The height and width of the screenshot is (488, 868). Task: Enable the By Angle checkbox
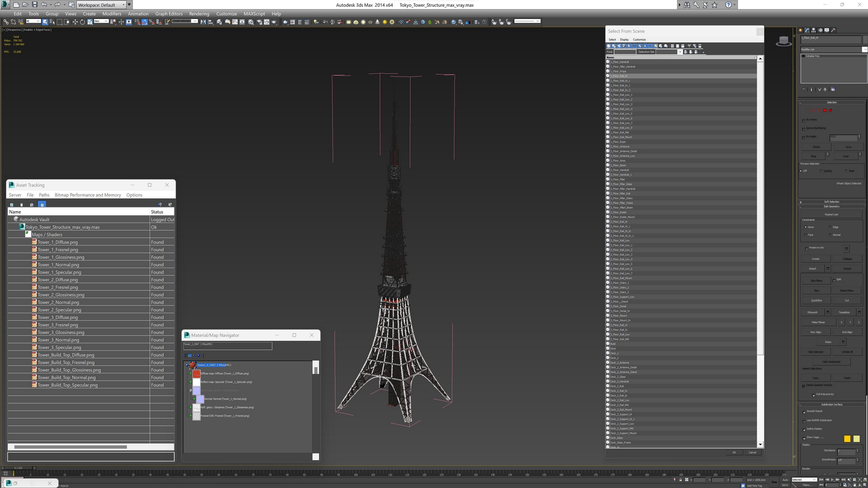[804, 138]
